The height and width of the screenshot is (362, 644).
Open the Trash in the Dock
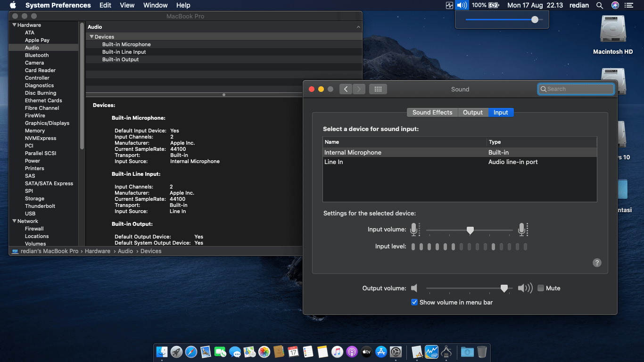coord(482,352)
